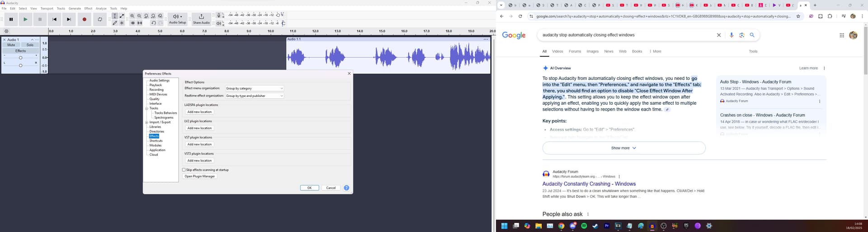Search by image with Google Lens
The height and width of the screenshot is (232, 868).
point(742,35)
